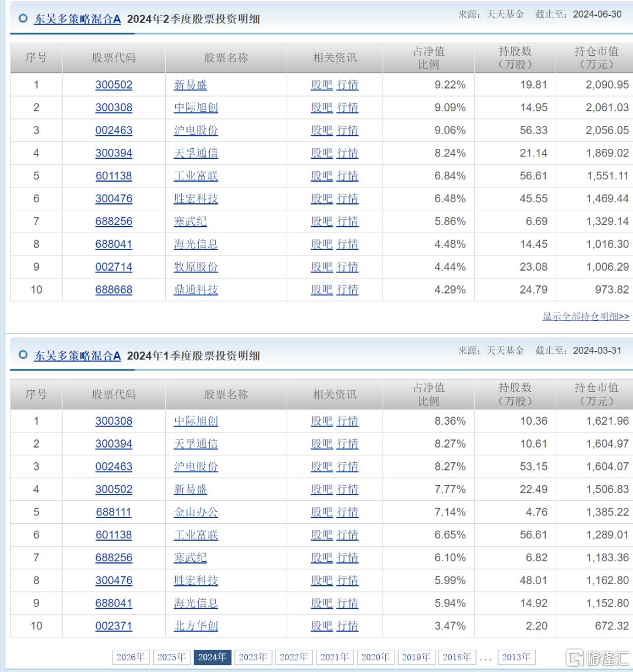Click stock code 300476 in Q2 table
Viewport: 633px width, 672px height.
114,199
